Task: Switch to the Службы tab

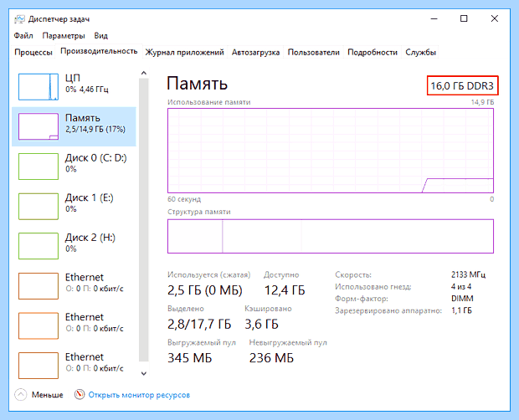Action: point(420,52)
